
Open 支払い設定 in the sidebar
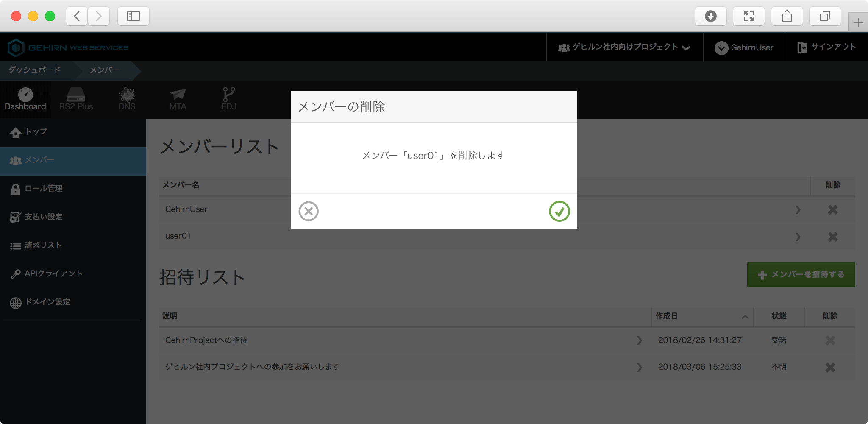pos(43,217)
